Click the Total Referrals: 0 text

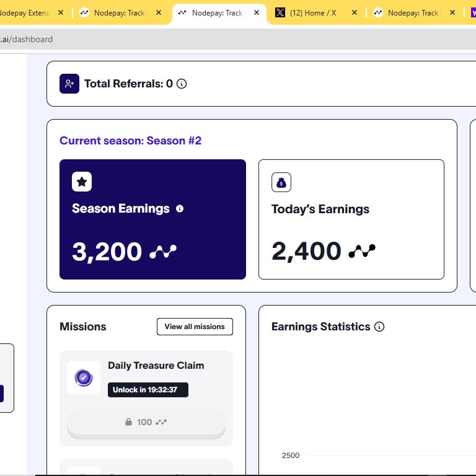coord(128,84)
